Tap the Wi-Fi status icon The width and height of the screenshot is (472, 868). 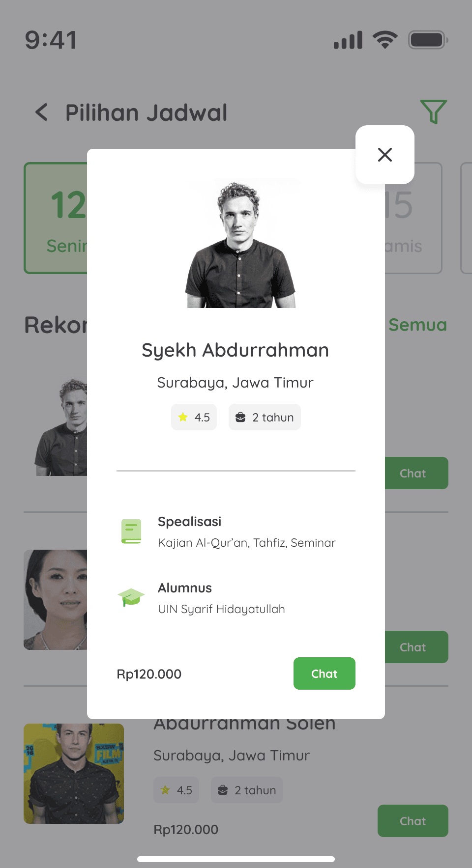[x=385, y=40]
